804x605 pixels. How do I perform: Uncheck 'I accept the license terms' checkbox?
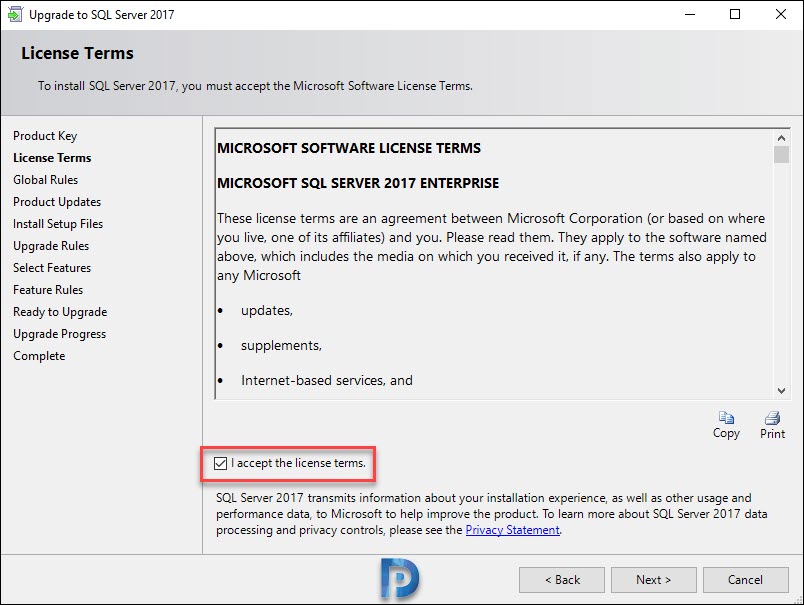[x=220, y=463]
